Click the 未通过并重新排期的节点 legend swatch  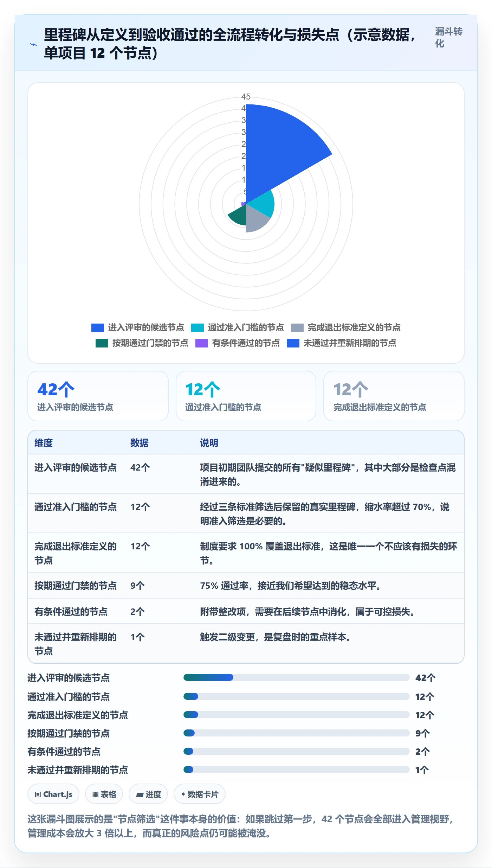click(293, 343)
